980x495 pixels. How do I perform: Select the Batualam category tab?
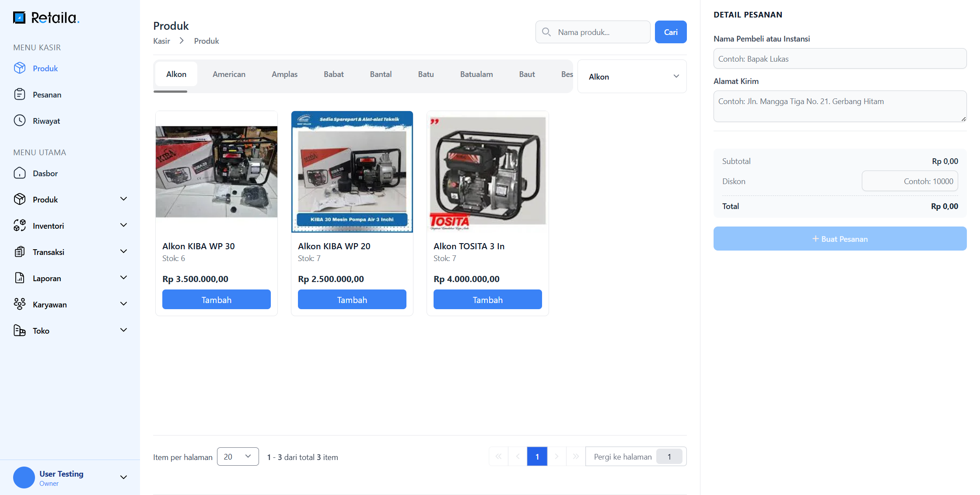476,74
